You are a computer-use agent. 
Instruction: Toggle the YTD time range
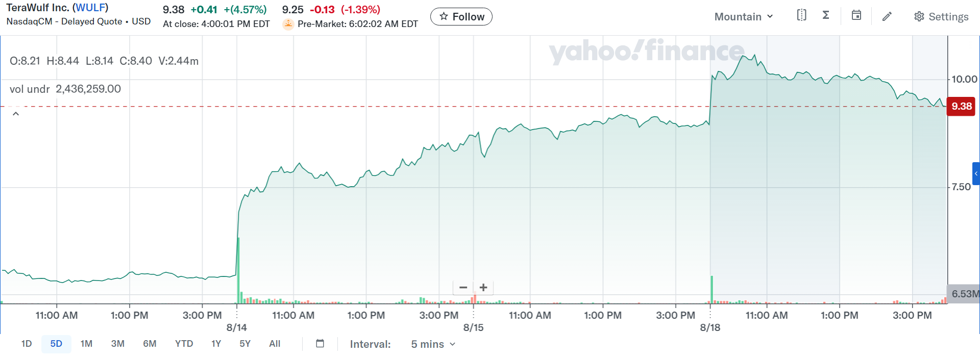click(184, 344)
